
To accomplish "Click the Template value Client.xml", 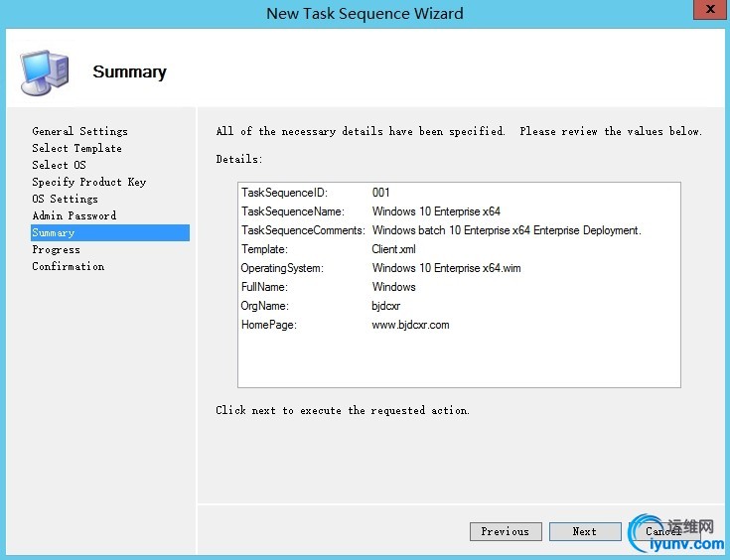I will [x=393, y=249].
